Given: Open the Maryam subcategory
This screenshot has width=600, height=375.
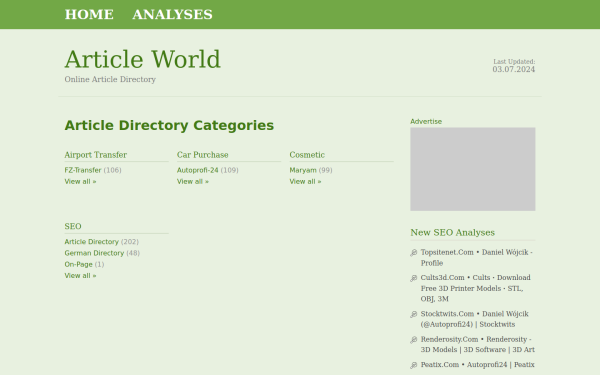Looking at the screenshot, I should pos(303,170).
